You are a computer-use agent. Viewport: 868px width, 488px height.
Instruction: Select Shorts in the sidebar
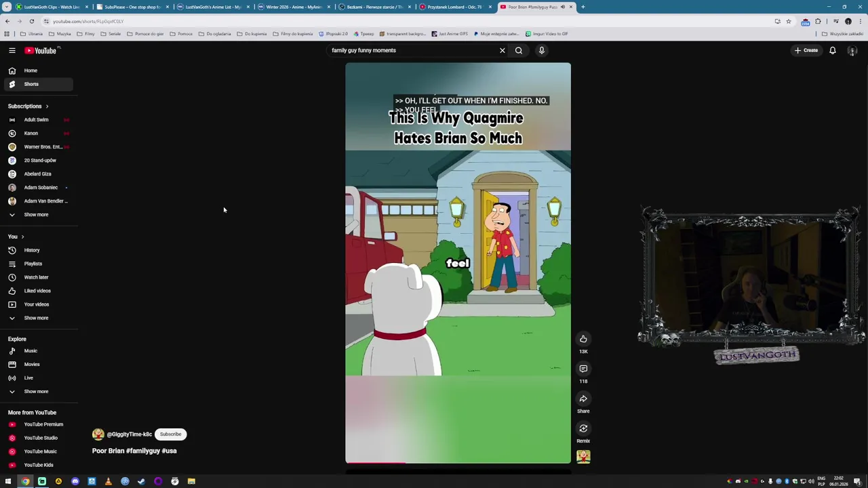pyautogui.click(x=37, y=84)
